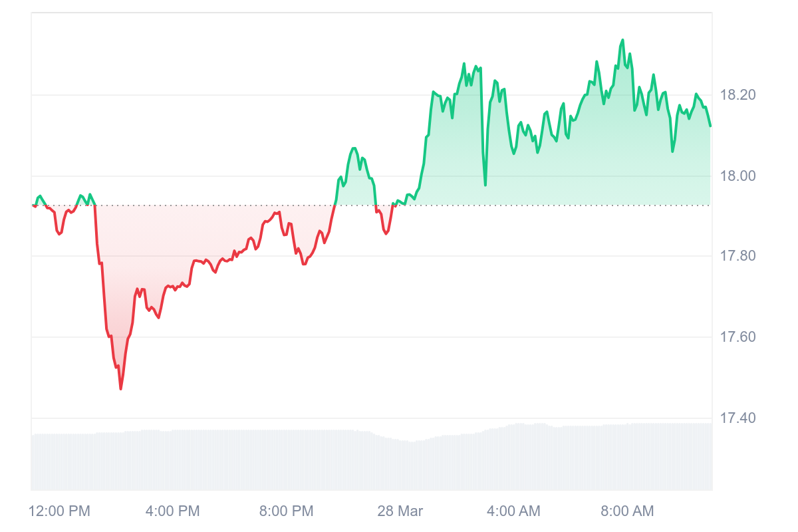Click the 4:00 AM time axis label

513,511
